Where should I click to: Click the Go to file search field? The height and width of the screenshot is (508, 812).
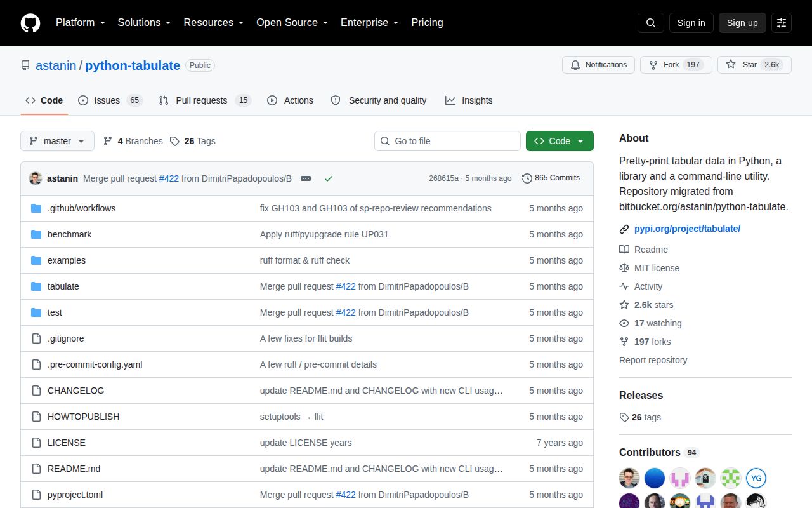[x=447, y=141]
